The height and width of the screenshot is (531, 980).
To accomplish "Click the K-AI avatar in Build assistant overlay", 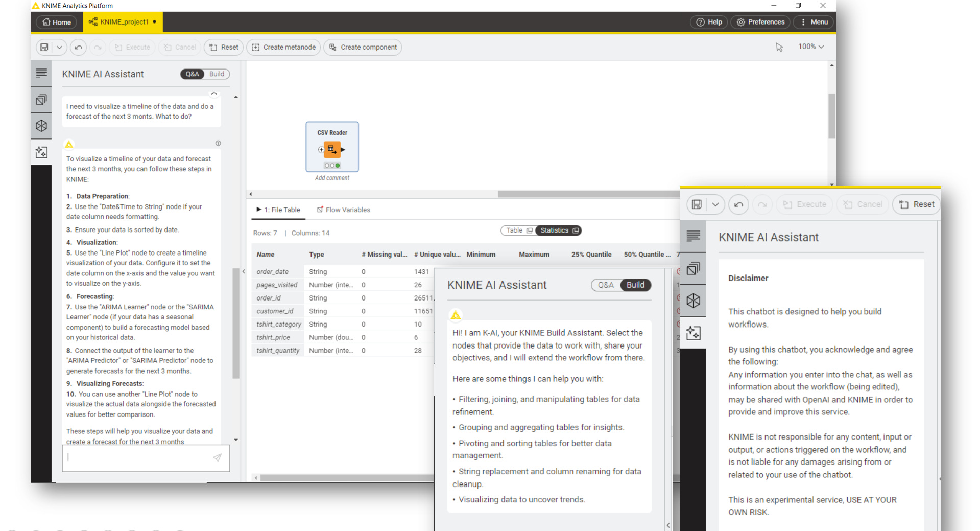I will click(456, 315).
